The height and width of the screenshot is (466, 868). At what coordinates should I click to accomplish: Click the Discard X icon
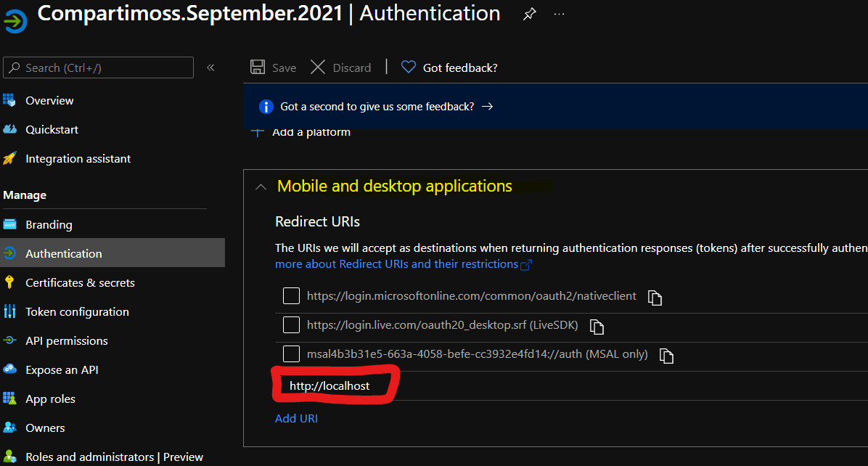coord(318,68)
